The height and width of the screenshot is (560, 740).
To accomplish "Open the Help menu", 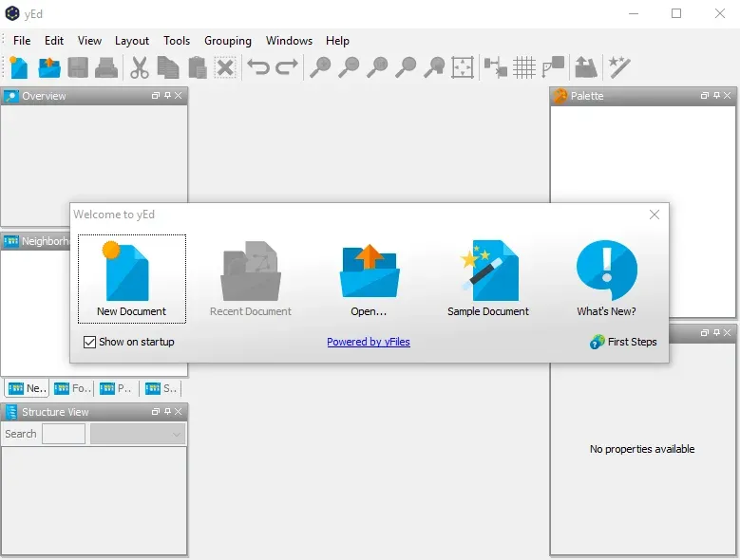I will [337, 41].
